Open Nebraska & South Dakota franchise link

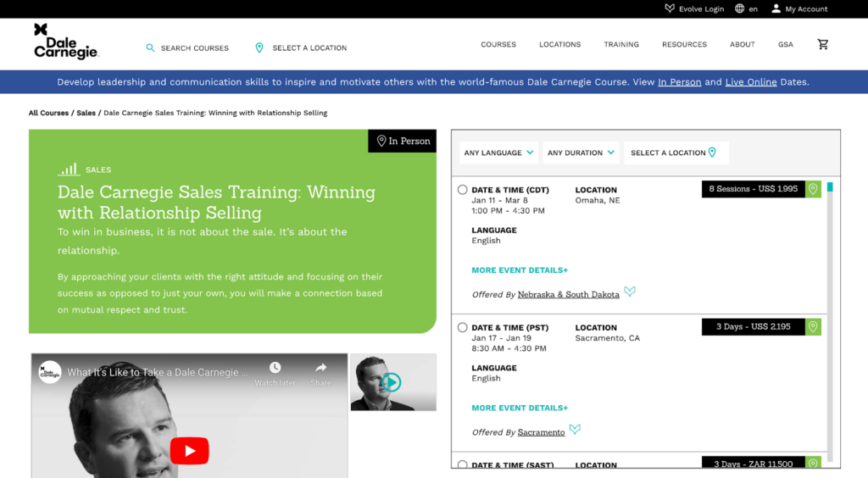click(x=569, y=294)
